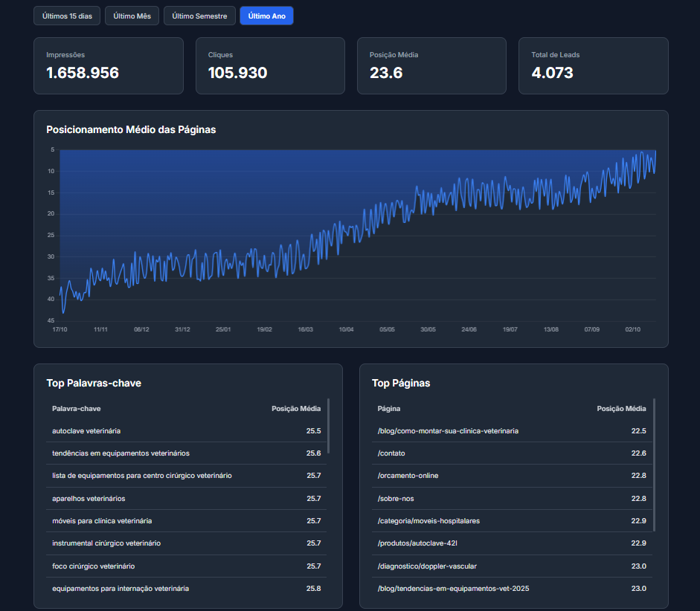
Task: Switch to Último Mês period
Action: 132,16
